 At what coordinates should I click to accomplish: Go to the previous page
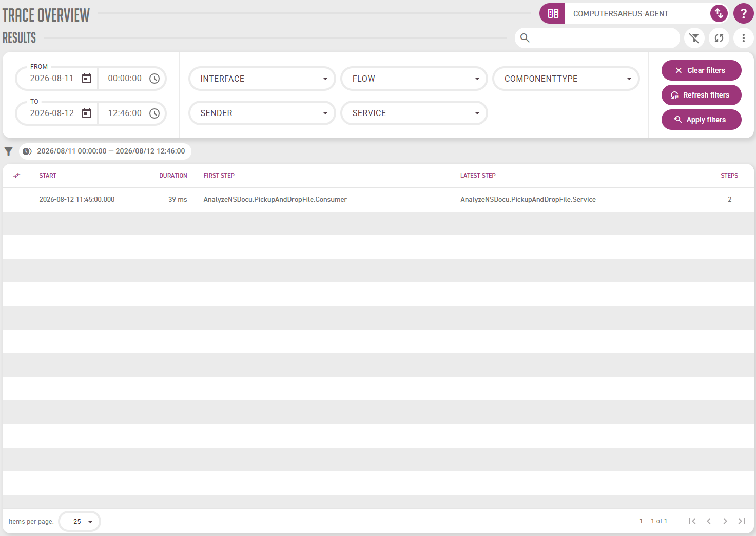tap(709, 521)
